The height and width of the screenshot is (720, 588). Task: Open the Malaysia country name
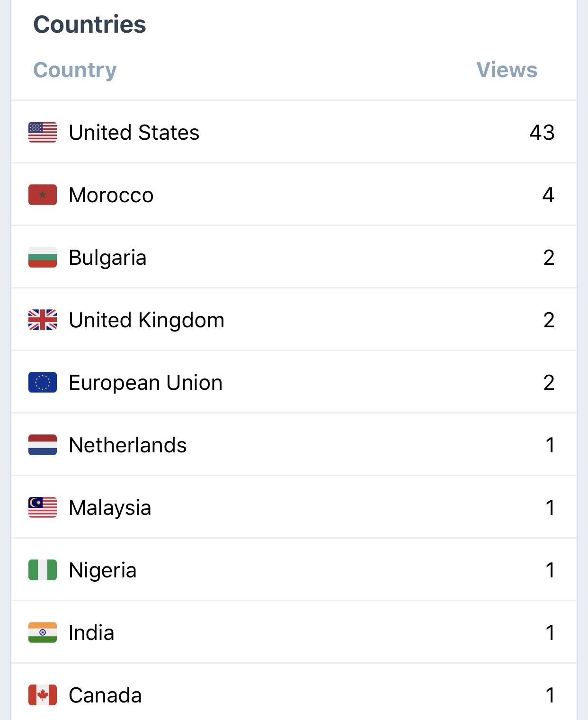click(x=110, y=508)
